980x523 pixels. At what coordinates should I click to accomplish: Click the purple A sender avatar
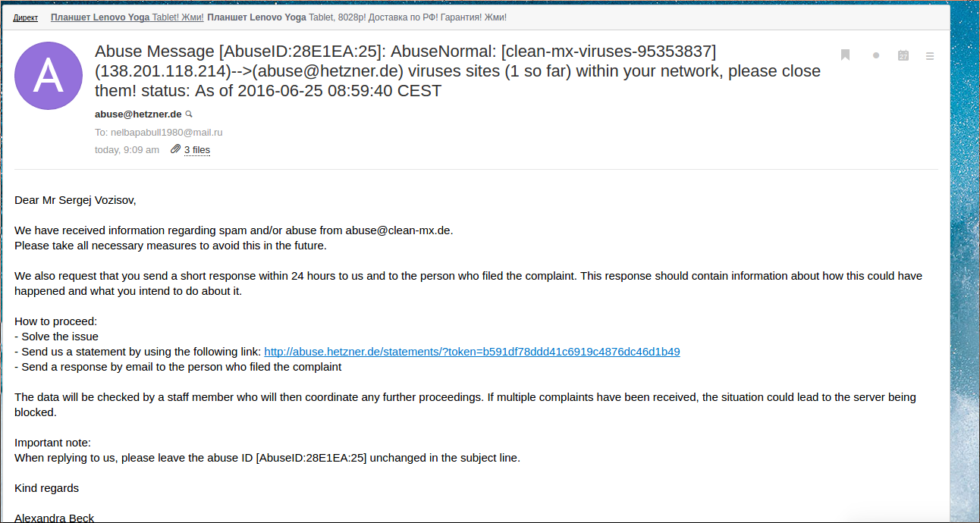pos(49,76)
